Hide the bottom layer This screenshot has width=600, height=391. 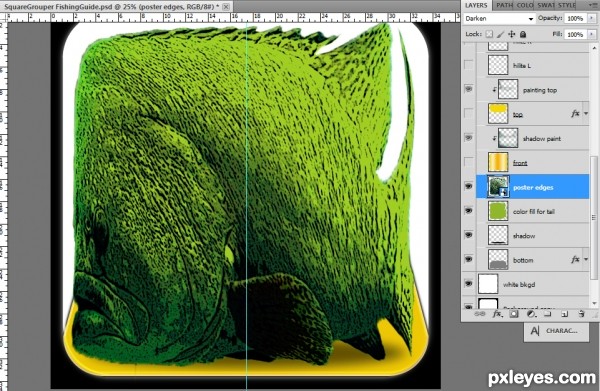tap(468, 259)
